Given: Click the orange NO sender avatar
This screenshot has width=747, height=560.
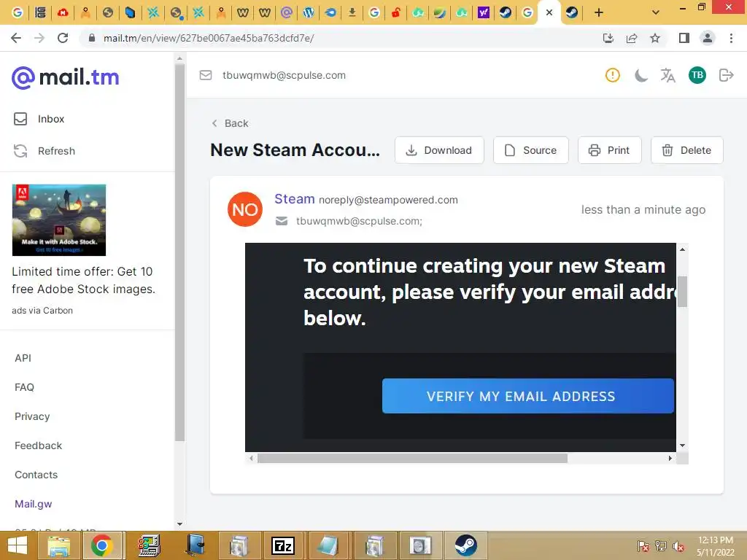Looking at the screenshot, I should tap(245, 209).
